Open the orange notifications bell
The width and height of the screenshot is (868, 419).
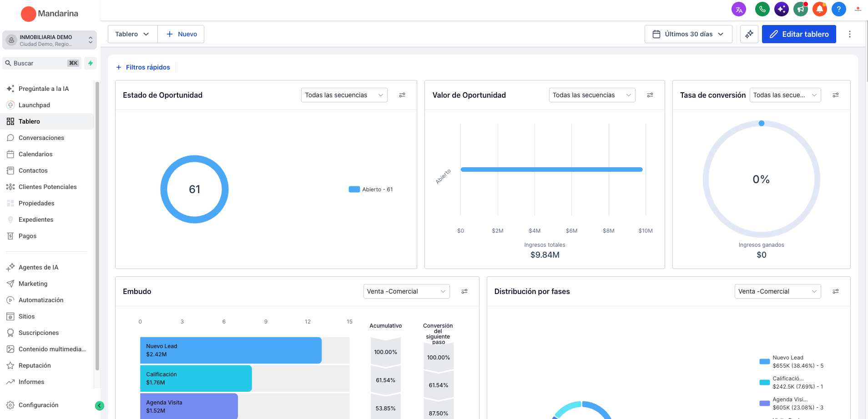(820, 9)
